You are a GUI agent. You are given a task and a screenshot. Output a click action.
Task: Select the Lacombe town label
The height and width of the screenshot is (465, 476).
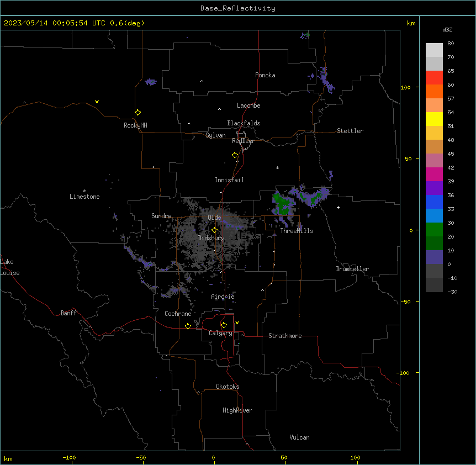coord(248,105)
